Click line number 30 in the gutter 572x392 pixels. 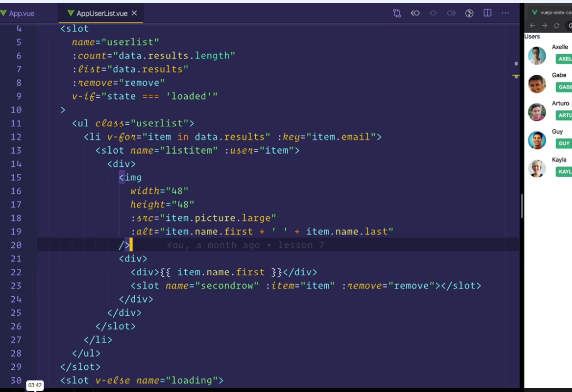(x=16, y=381)
